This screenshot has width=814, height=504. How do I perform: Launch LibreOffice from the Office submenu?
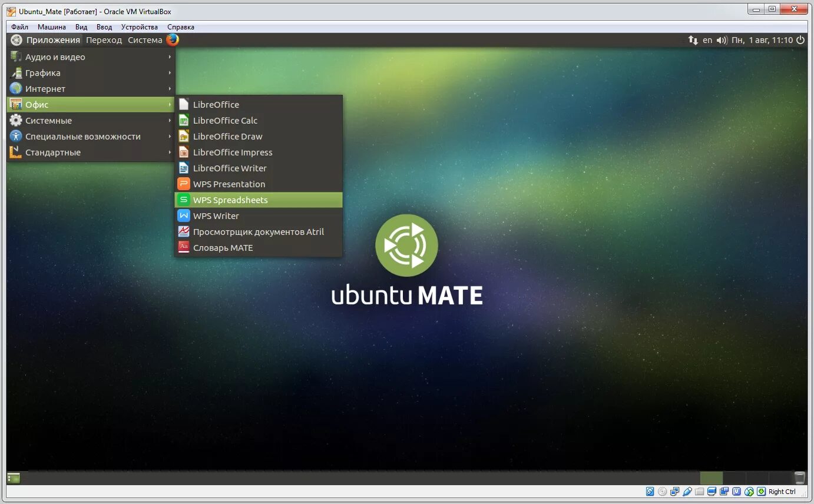[x=259, y=105]
